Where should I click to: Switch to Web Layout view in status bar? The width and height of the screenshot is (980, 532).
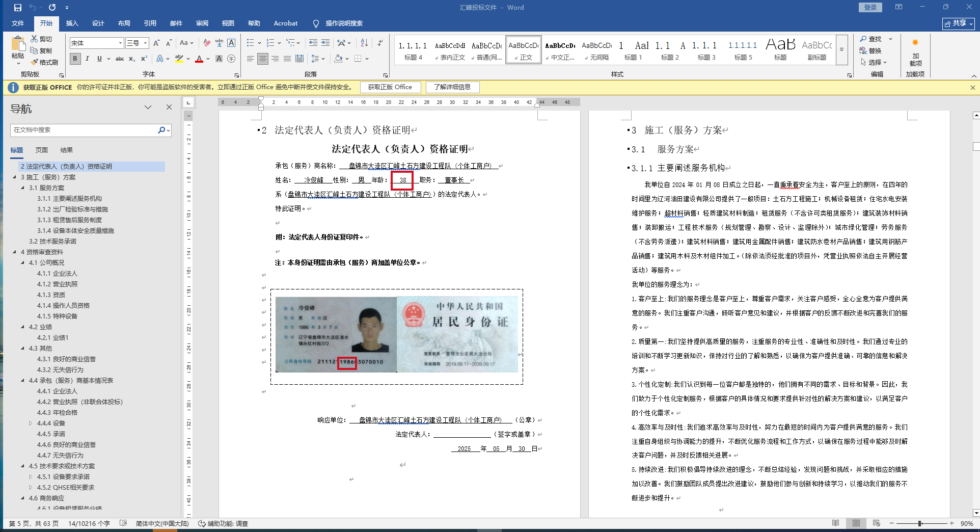click(x=876, y=523)
